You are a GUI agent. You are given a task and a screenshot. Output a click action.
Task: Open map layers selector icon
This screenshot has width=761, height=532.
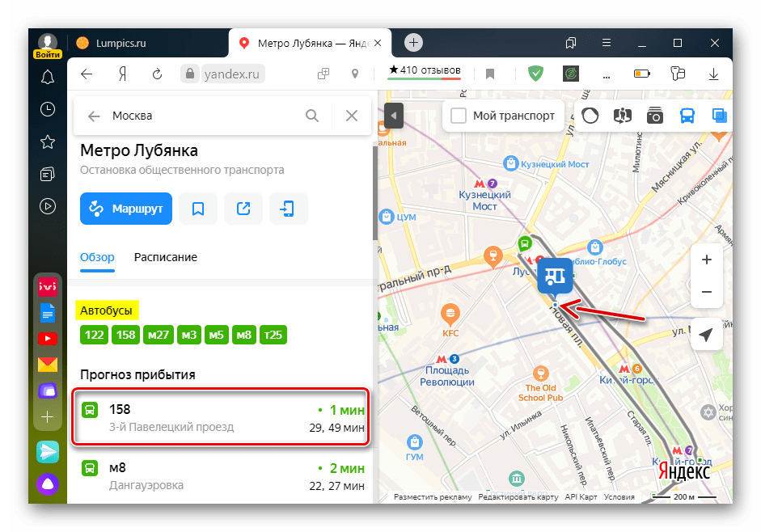pos(719,116)
